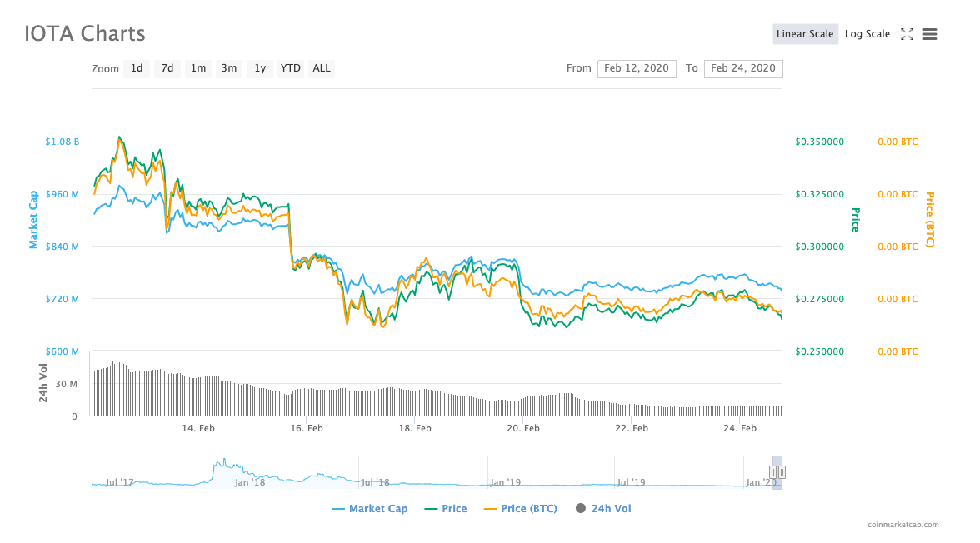Viewport: 980px width, 543px height.
Task: Grab the left navigator range handle
Action: tap(772, 472)
